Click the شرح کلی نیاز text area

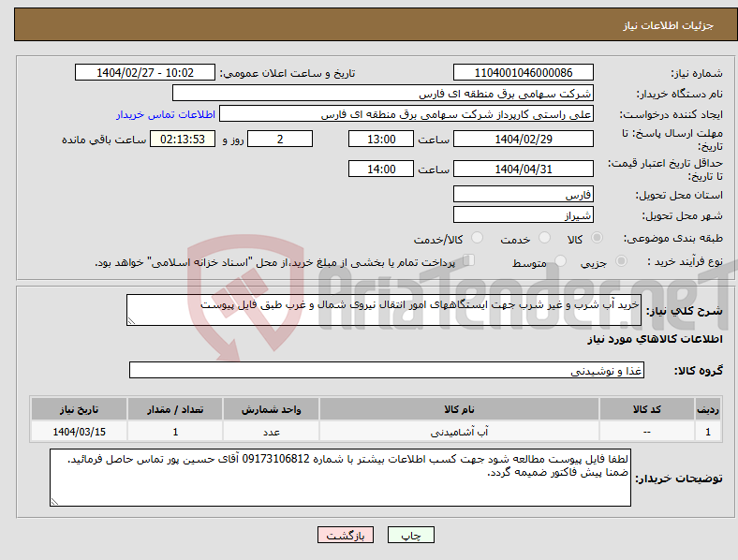(384, 310)
